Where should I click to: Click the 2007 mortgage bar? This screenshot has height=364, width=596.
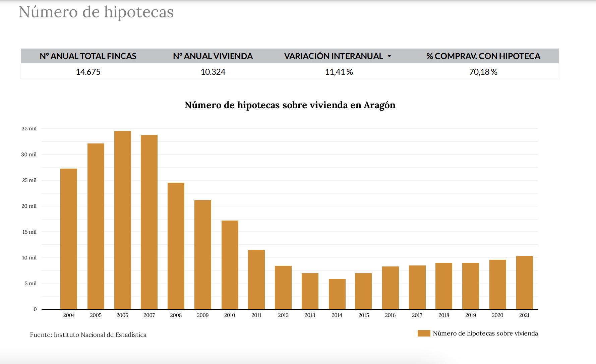click(149, 222)
